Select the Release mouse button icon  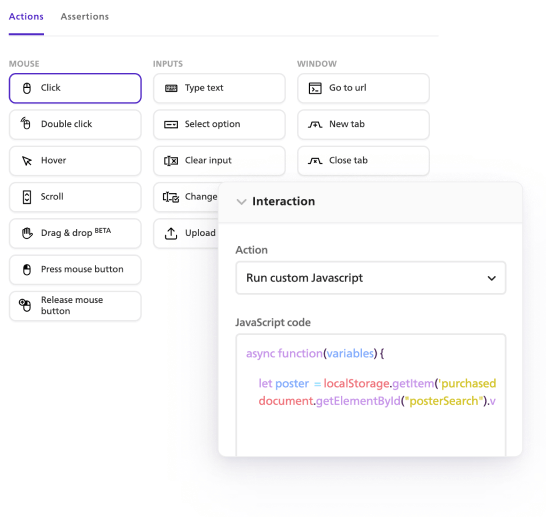coord(25,305)
